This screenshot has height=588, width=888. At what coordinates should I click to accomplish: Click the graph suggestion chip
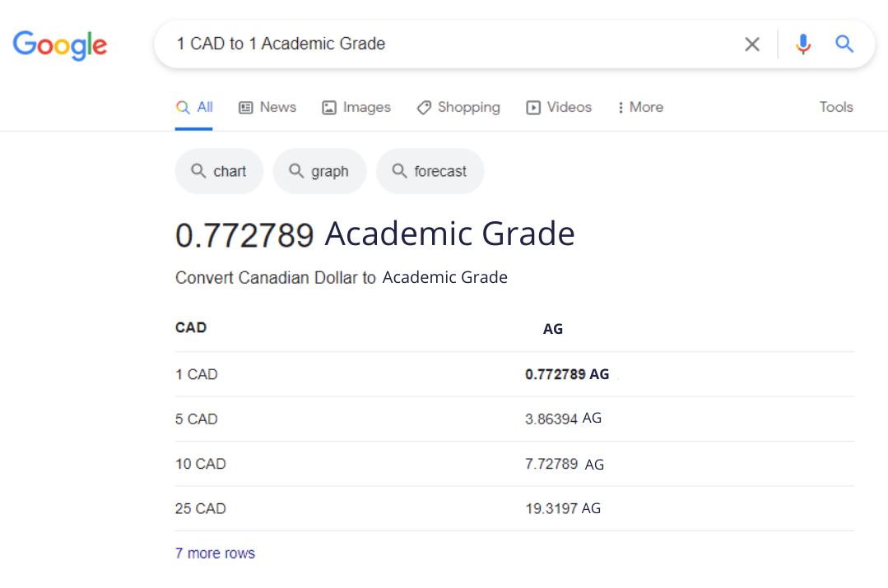[319, 171]
